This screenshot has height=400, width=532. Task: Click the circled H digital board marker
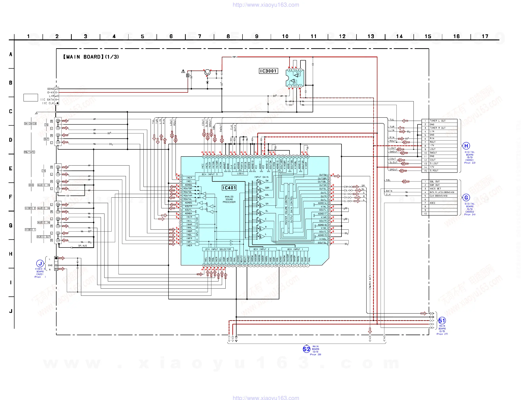pyautogui.click(x=466, y=146)
